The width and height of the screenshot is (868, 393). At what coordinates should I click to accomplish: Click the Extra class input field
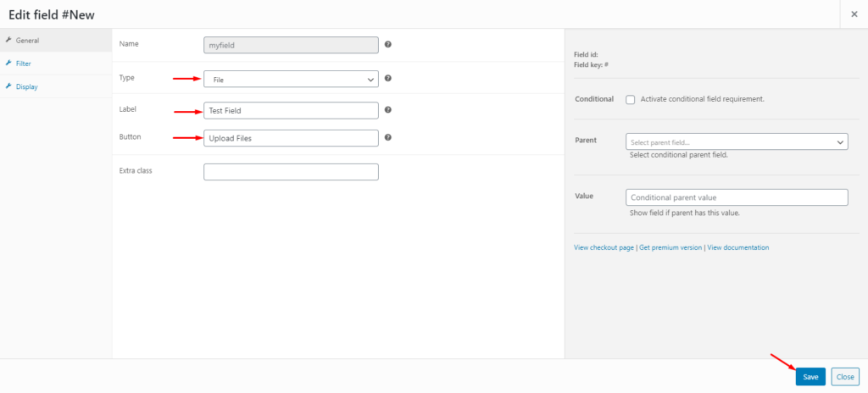(x=291, y=172)
